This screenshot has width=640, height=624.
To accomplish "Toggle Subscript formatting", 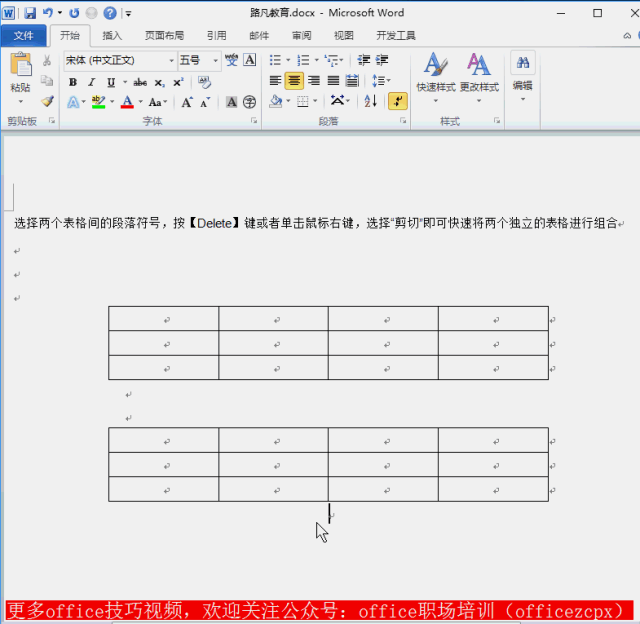I will click(159, 83).
